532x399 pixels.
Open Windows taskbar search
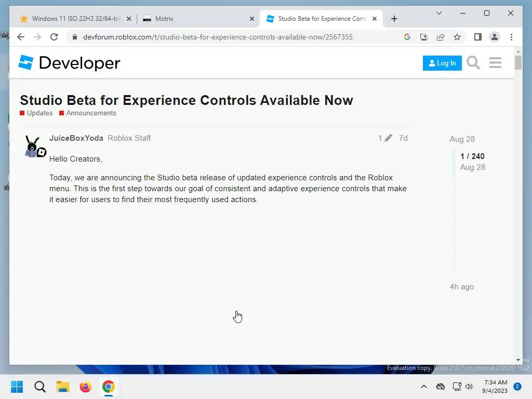pyautogui.click(x=39, y=387)
